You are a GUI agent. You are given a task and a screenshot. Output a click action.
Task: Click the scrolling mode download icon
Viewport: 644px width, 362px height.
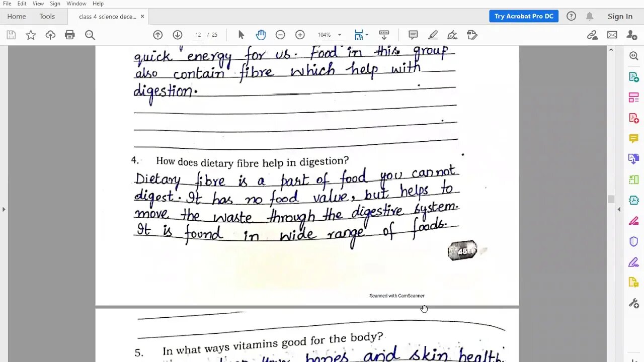click(x=384, y=35)
